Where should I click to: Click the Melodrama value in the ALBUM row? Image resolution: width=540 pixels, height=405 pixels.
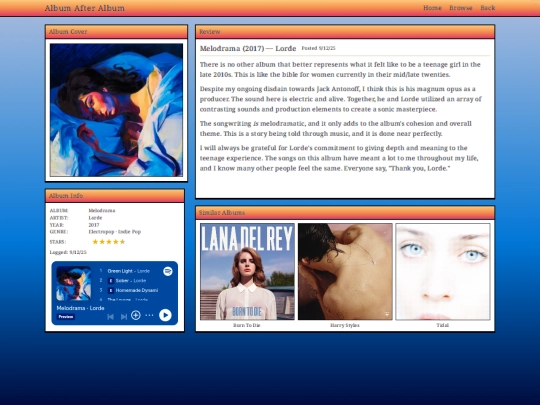click(102, 210)
